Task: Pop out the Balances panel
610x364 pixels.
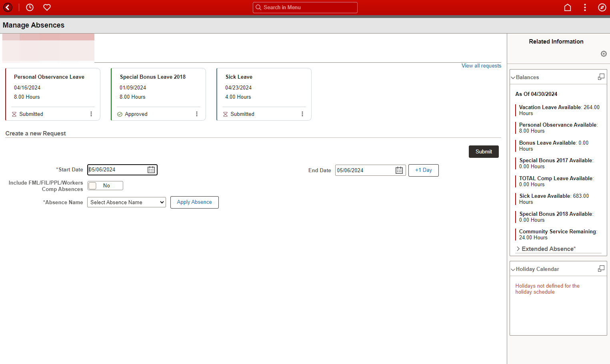Action: pos(601,77)
